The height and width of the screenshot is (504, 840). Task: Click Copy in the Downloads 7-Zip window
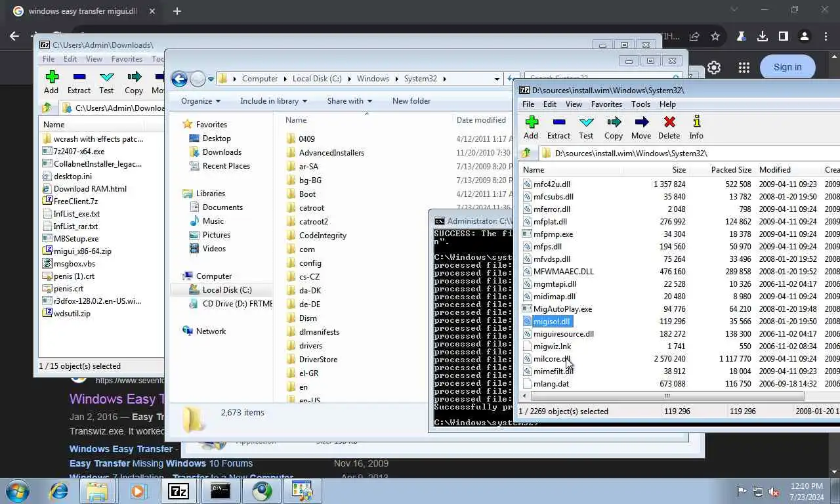click(x=134, y=83)
